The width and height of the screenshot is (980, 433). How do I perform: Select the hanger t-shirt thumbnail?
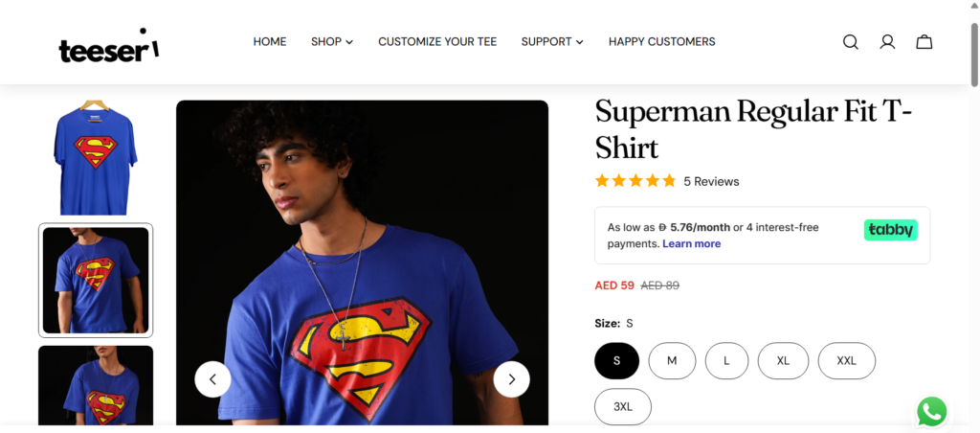(x=96, y=158)
